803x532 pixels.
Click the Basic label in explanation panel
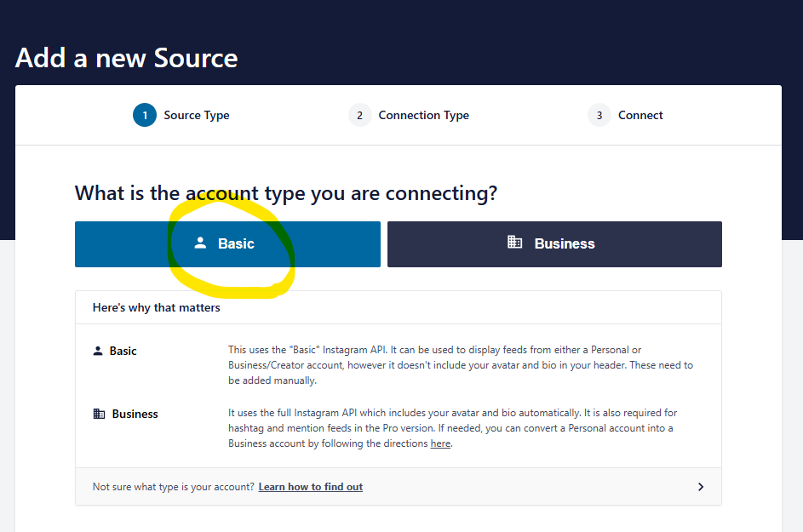point(123,351)
